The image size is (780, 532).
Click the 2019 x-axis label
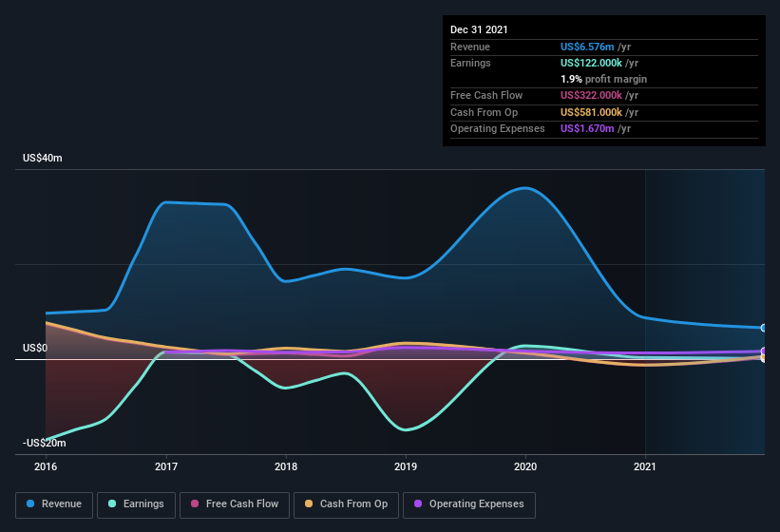pos(406,466)
